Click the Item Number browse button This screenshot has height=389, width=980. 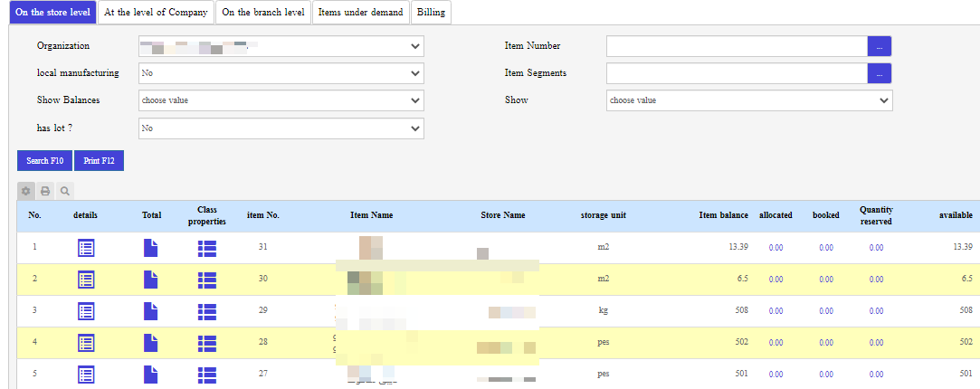[880, 46]
